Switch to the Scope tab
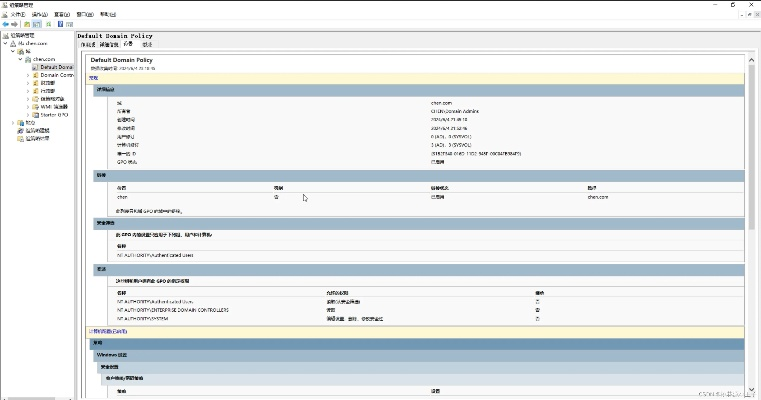 tap(87, 45)
